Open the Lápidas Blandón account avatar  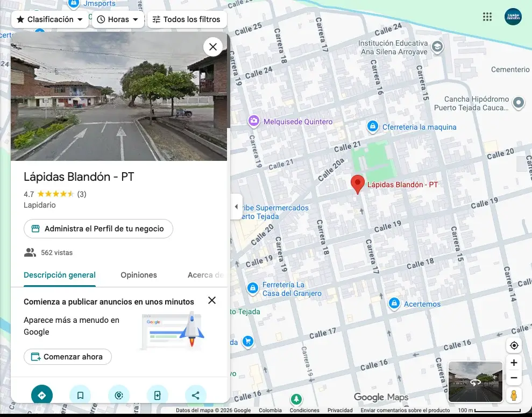pos(513,17)
